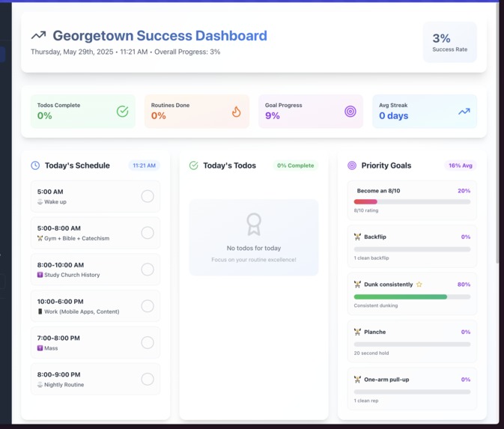This screenshot has height=429, width=504.
Task: Click the One-arm pull-up progress bar
Action: (412, 392)
